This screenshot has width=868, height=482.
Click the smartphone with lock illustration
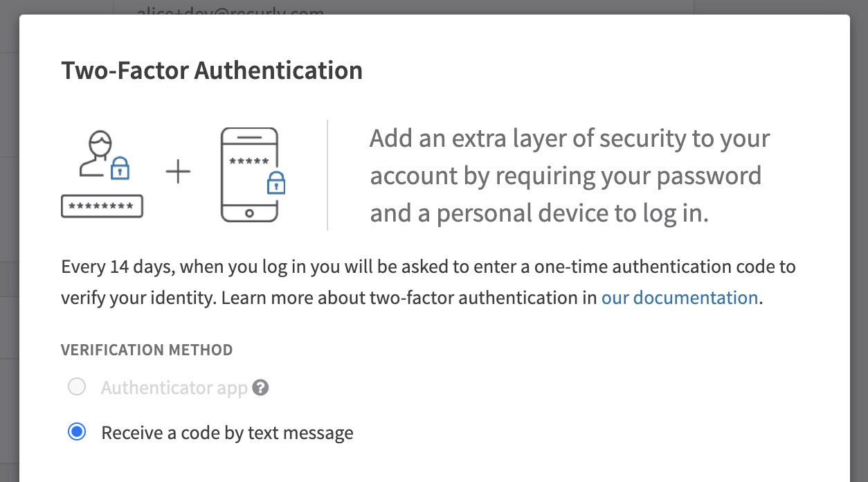[x=251, y=173]
